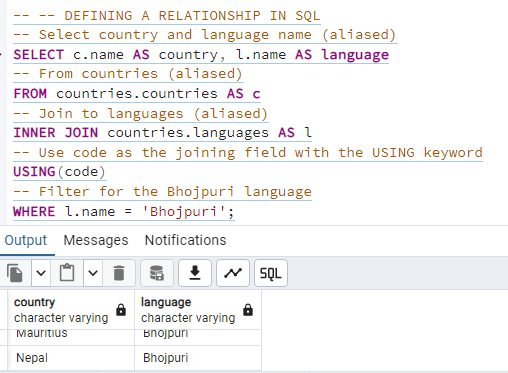Viewport: 508px width, 373px height.
Task: Click the Graph visualiser line chart icon
Action: click(233, 273)
